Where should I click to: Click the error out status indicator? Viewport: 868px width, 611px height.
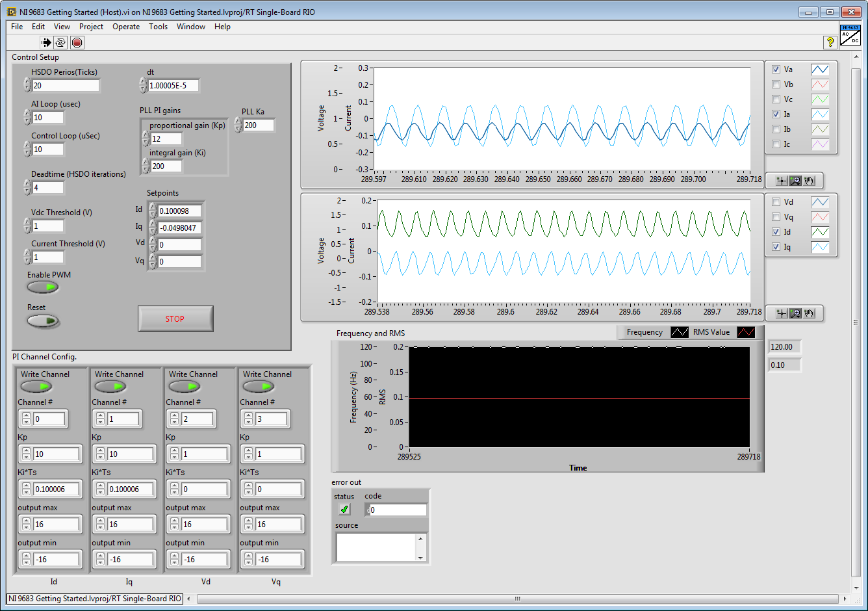pos(344,510)
